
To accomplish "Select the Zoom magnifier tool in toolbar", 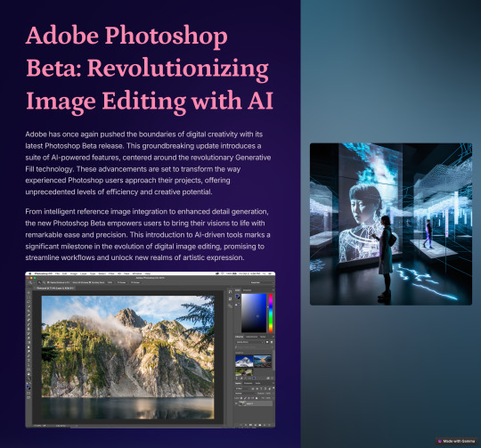I will [x=29, y=379].
